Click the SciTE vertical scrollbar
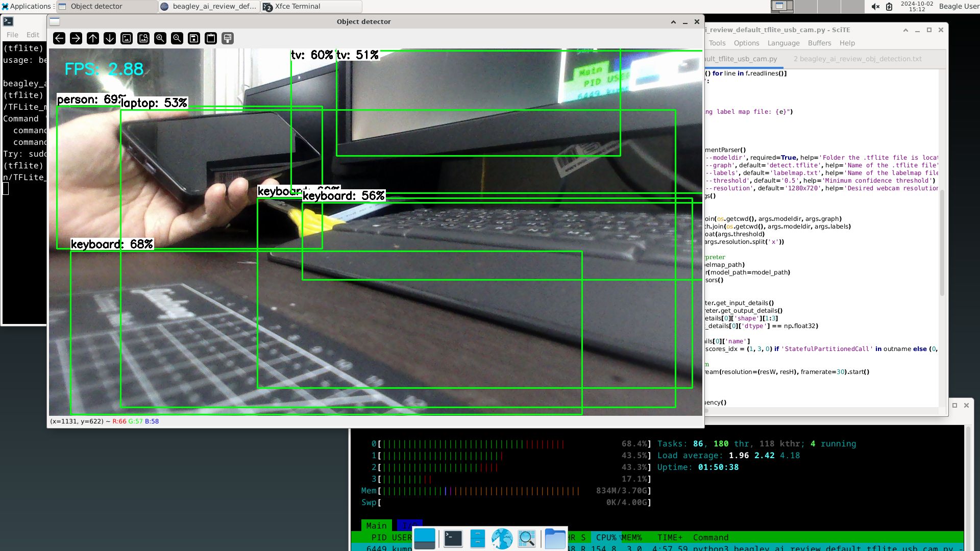This screenshot has height=551, width=980. (x=942, y=242)
